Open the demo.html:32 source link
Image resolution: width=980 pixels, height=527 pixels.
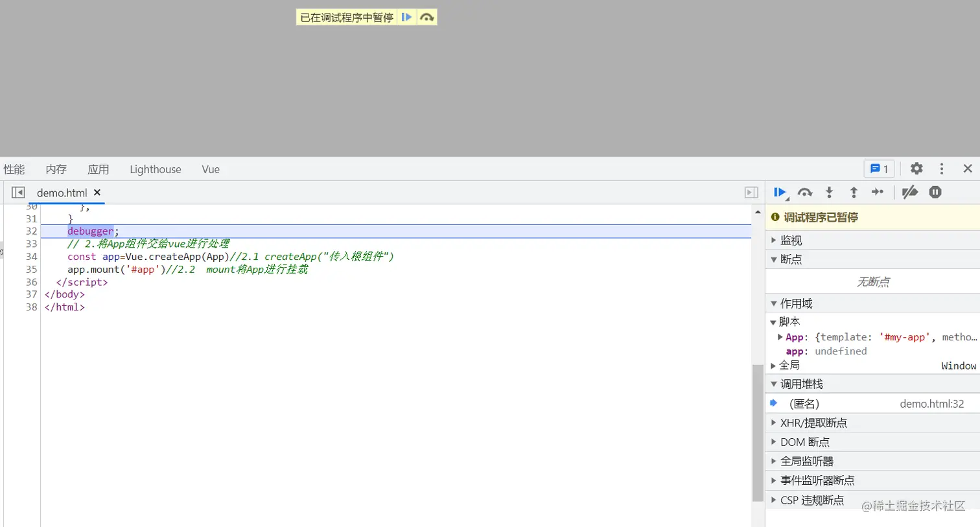[x=932, y=404]
